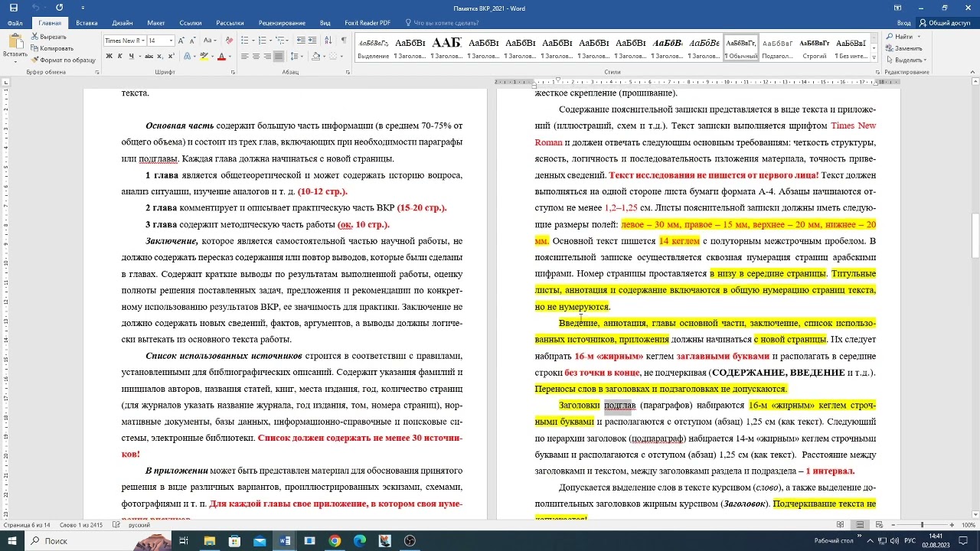980x551 pixels.
Task: Apply the red font color
Action: [221, 57]
